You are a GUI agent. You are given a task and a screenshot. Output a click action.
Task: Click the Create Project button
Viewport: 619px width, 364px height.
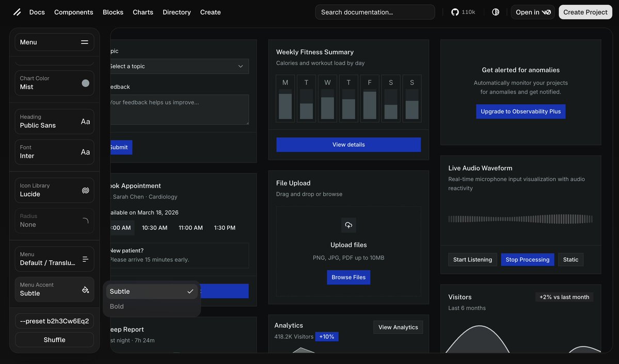coord(585,12)
